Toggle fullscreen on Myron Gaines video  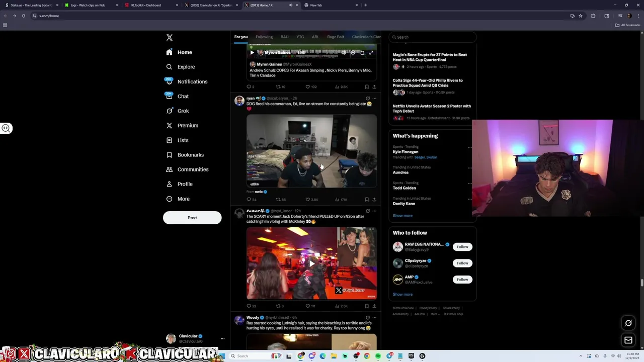[371, 52]
